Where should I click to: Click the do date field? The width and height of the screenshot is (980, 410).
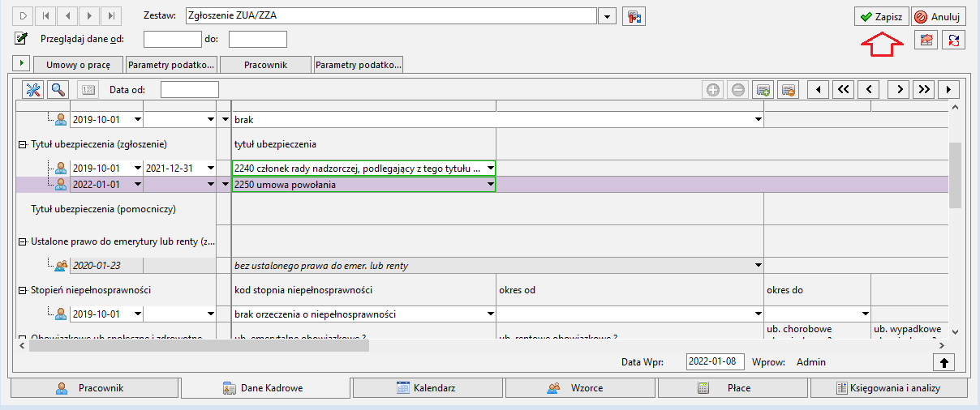point(258,39)
